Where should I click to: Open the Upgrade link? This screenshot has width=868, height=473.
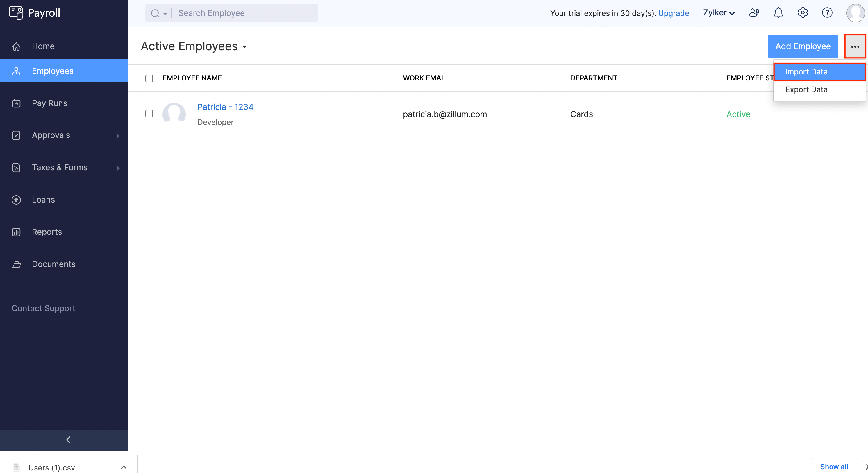(674, 13)
